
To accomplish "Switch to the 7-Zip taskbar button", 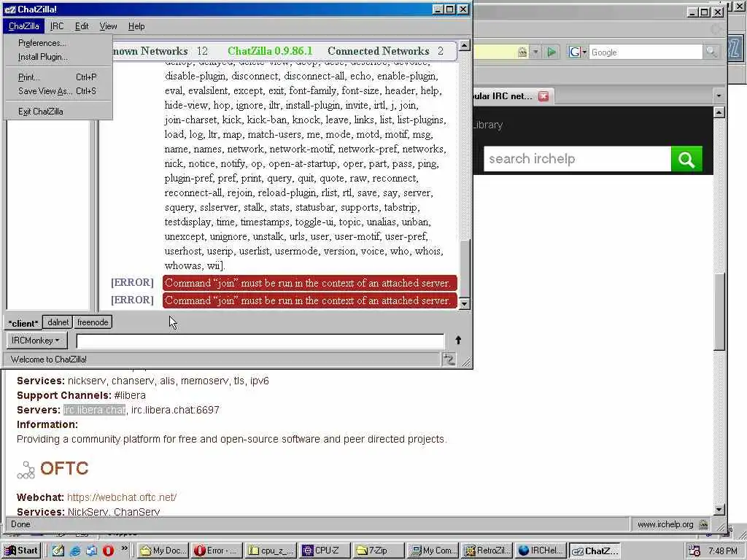I will coord(379,551).
